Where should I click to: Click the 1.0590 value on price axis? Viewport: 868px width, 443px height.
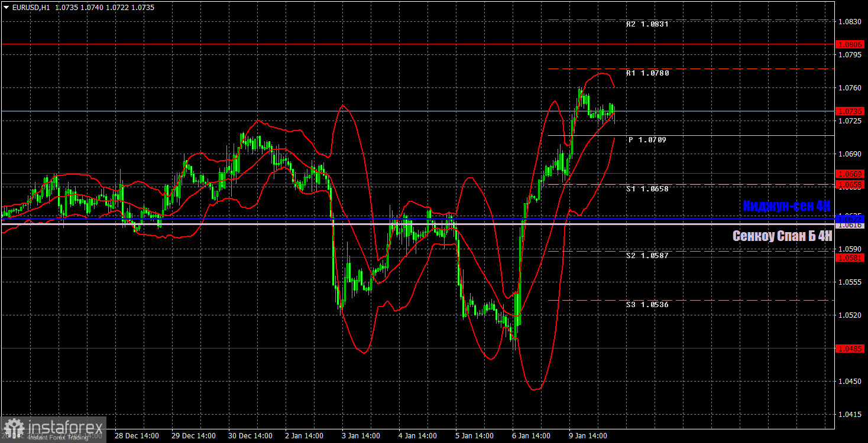850,249
